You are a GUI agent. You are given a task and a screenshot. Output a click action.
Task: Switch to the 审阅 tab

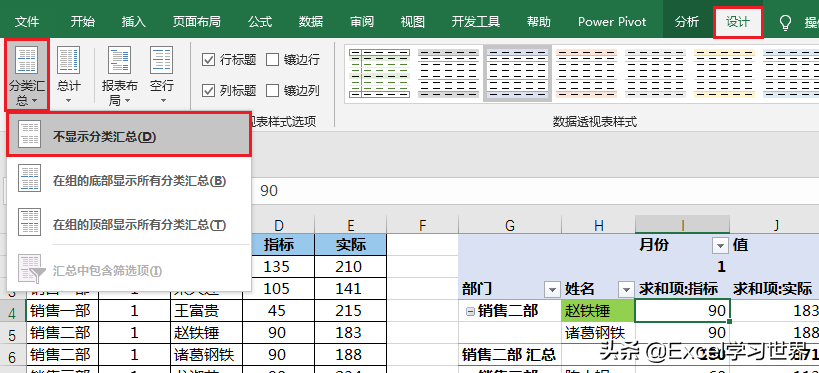click(x=362, y=21)
